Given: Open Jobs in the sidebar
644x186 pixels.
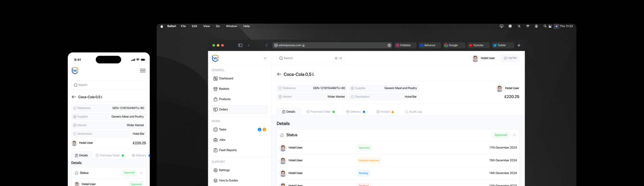Looking at the screenshot, I should 240,140.
